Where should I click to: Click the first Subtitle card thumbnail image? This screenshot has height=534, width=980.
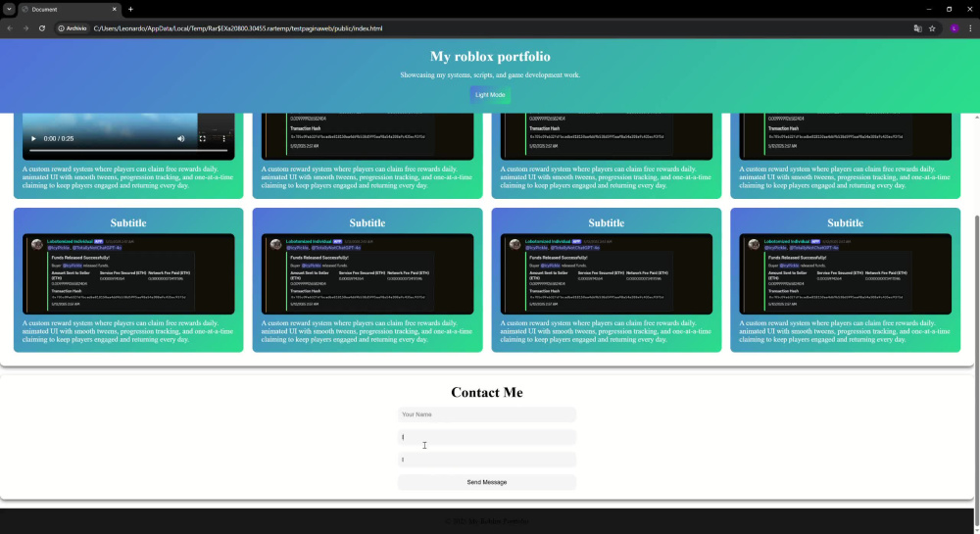pyautogui.click(x=128, y=274)
